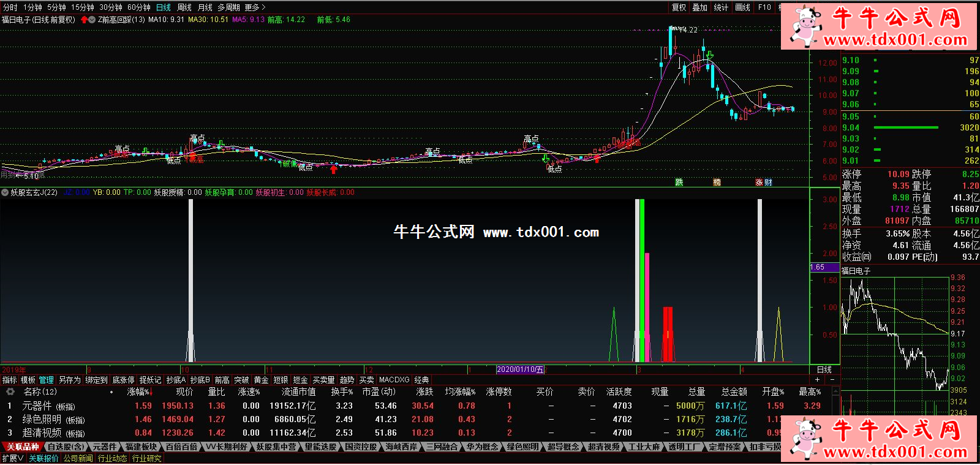Image resolution: width=980 pixels, height=465 pixels.
Task: Click the blue 财 marker icon
Action: click(x=768, y=182)
